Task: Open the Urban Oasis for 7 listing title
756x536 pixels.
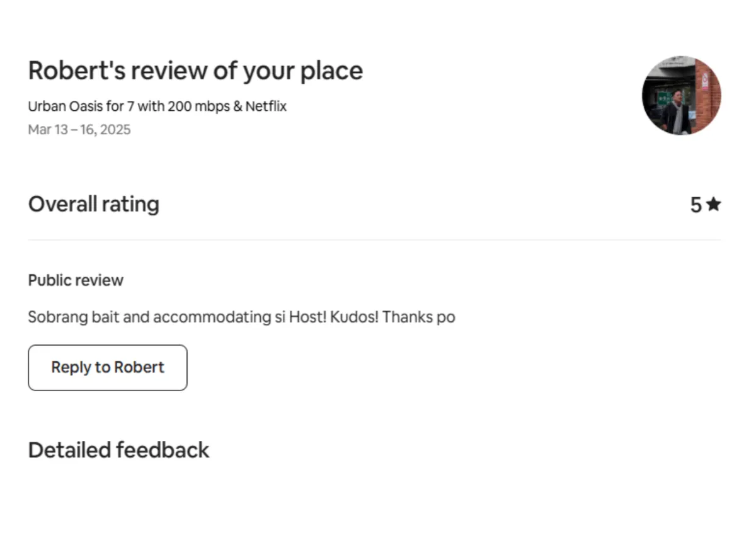Action: (x=157, y=106)
